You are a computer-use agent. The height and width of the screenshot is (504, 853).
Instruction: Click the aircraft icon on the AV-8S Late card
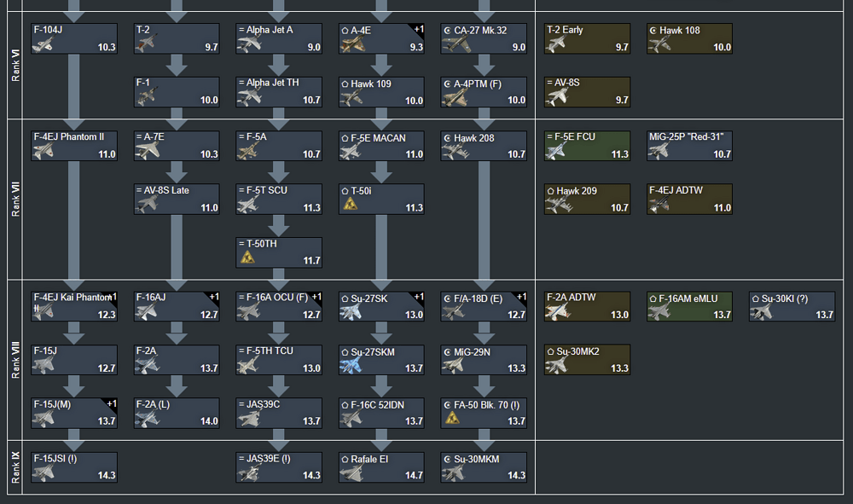pyautogui.click(x=147, y=205)
